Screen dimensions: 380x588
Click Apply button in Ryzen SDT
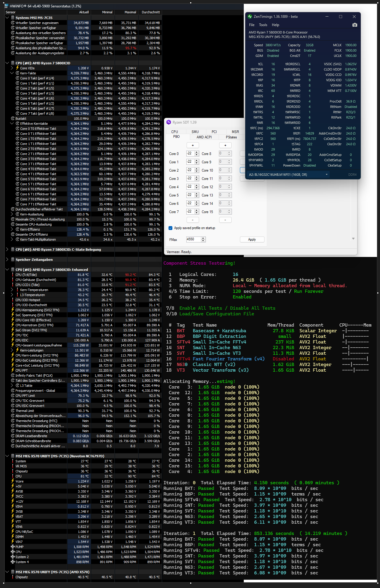252,239
